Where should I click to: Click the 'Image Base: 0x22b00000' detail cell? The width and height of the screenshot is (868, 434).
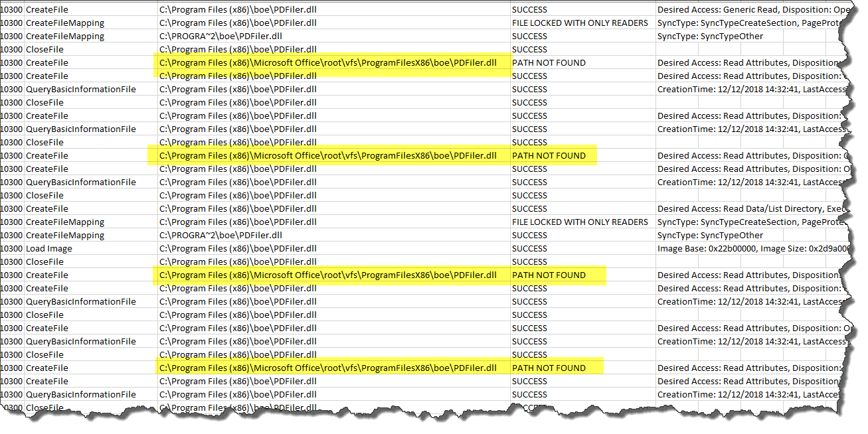pyautogui.click(x=752, y=248)
